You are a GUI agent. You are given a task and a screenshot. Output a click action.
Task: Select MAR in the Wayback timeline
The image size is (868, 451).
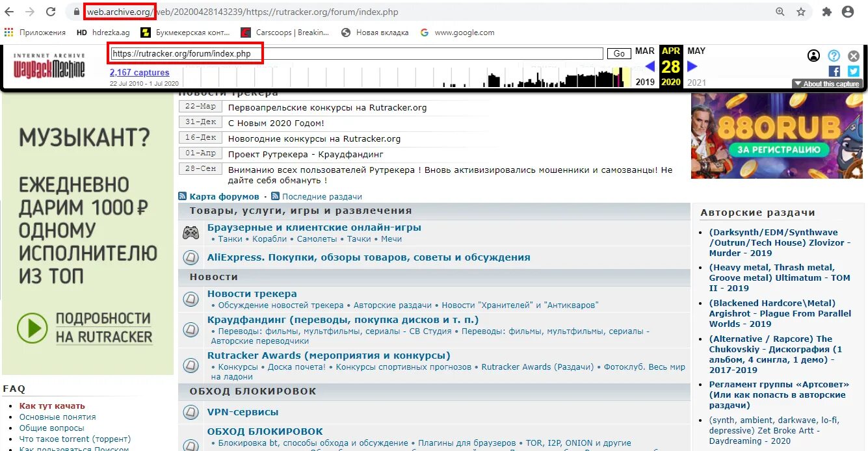click(645, 51)
